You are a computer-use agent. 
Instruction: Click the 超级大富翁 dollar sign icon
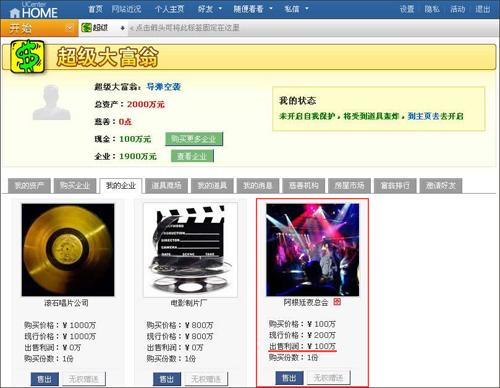click(x=27, y=56)
